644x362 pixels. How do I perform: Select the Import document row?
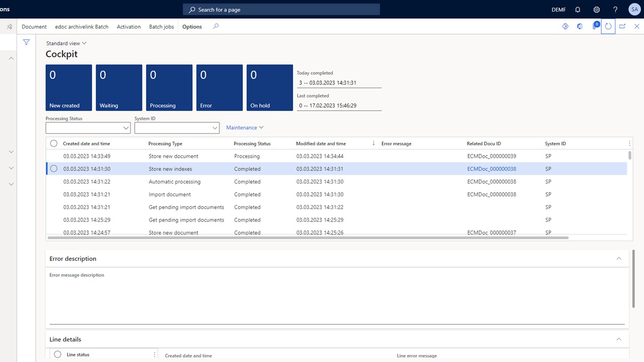[337, 195]
